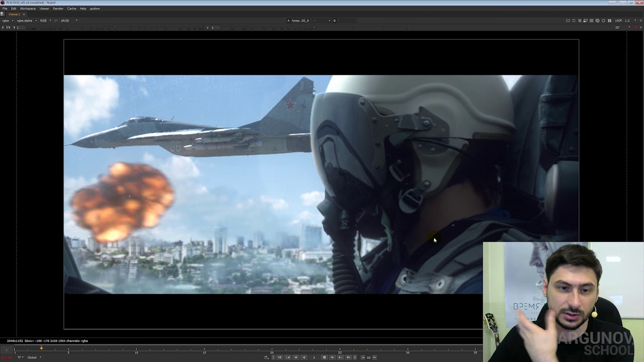This screenshot has height=362, width=644.
Task: Skip forward by the frame increment
Action: pos(374,357)
